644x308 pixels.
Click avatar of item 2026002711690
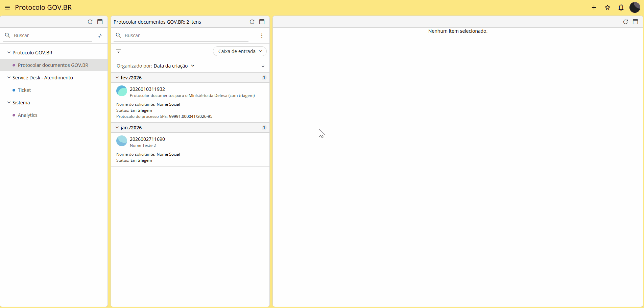point(122,141)
